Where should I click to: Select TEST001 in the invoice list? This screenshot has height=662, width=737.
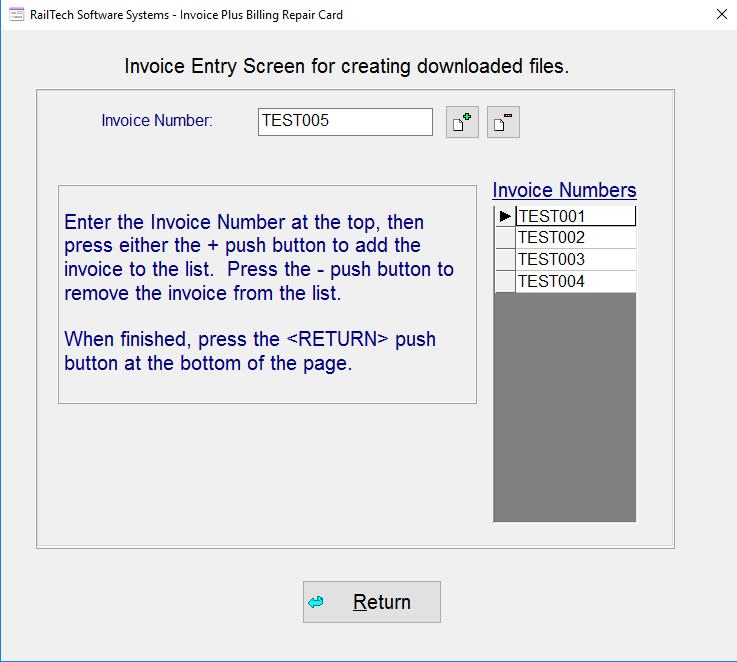[x=575, y=216]
